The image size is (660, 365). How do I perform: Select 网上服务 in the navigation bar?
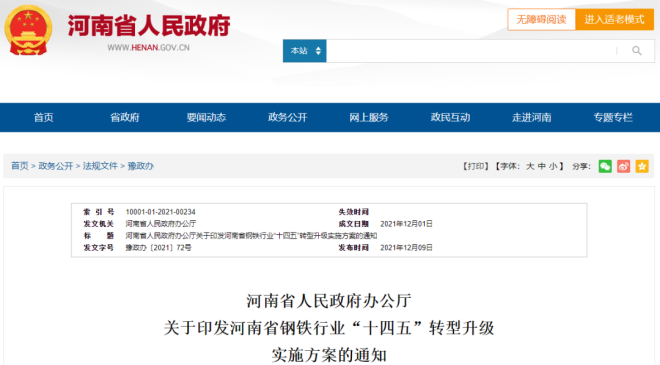point(369,117)
